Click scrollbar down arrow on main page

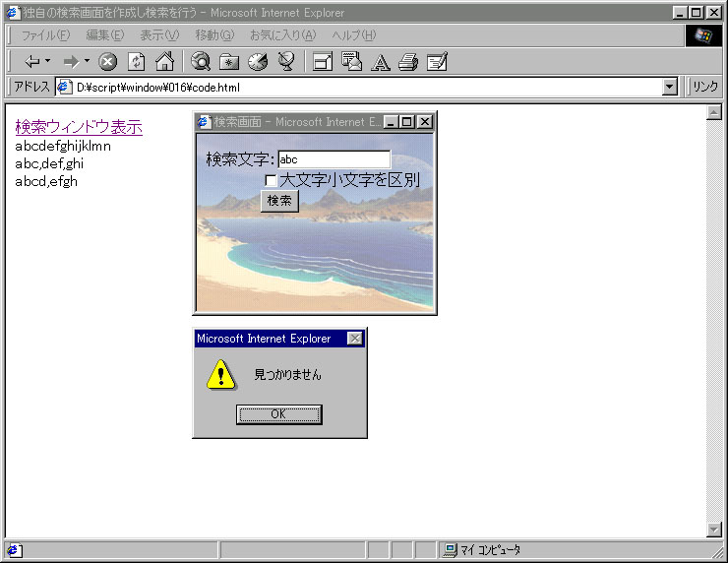(713, 530)
